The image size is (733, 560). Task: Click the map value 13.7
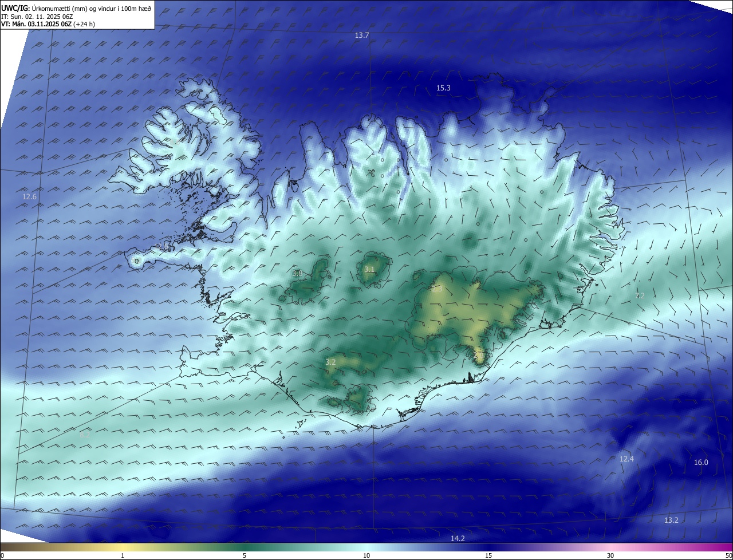click(362, 36)
